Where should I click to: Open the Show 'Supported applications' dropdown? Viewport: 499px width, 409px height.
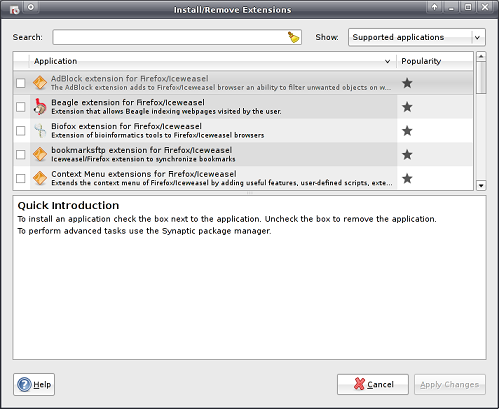click(417, 37)
